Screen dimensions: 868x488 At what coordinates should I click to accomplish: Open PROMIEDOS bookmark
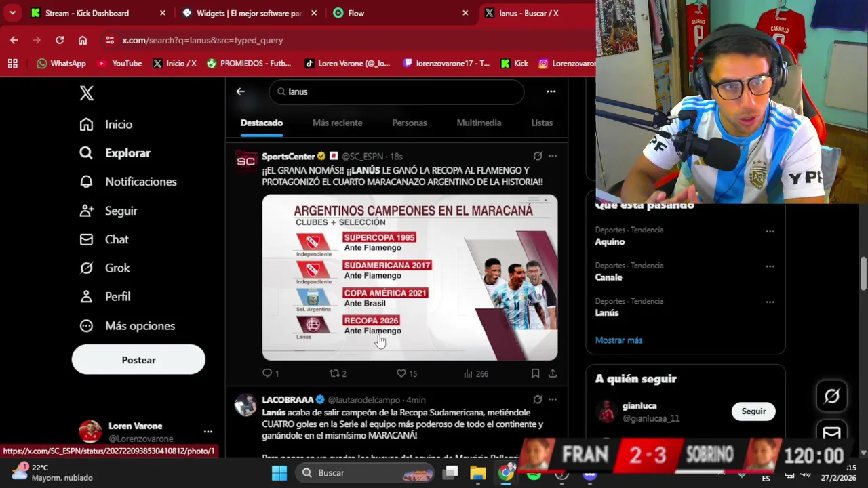[249, 63]
